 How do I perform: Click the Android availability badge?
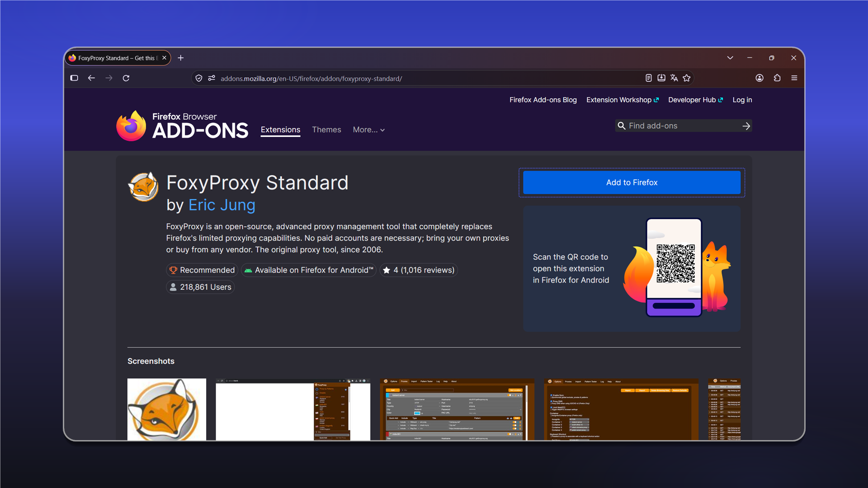[x=309, y=270]
